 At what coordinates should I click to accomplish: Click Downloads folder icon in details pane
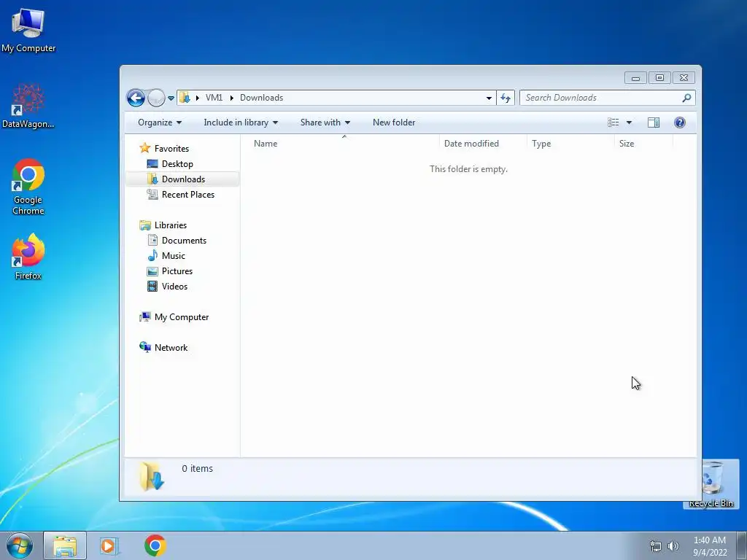[152, 477]
